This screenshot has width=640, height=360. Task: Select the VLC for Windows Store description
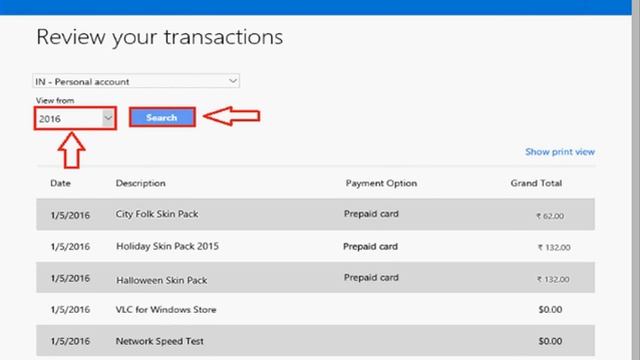coord(166,310)
